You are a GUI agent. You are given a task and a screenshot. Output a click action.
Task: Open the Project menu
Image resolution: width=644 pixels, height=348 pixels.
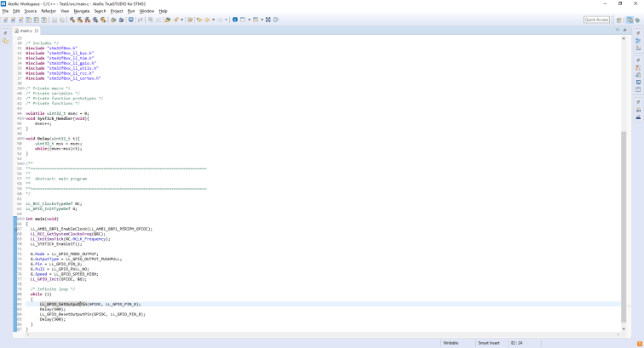click(117, 11)
